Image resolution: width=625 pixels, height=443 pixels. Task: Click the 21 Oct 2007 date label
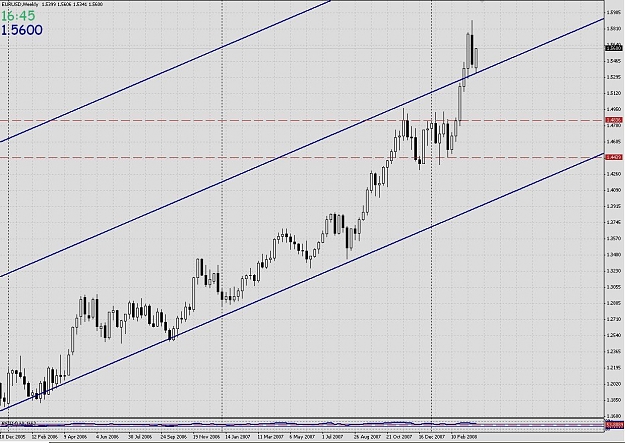pyautogui.click(x=399, y=437)
